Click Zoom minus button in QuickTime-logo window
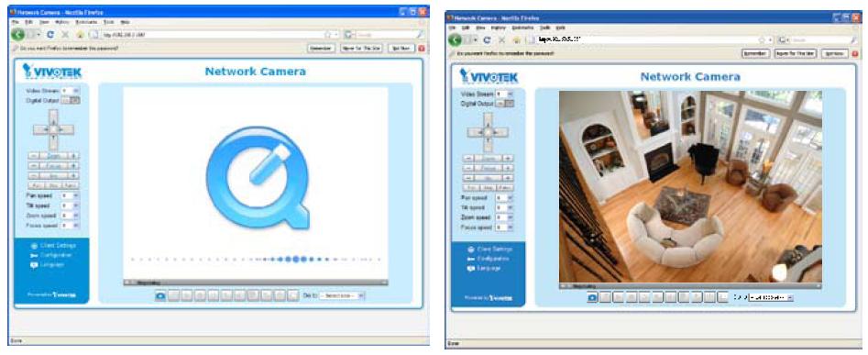The height and width of the screenshot is (355, 868). 33,156
